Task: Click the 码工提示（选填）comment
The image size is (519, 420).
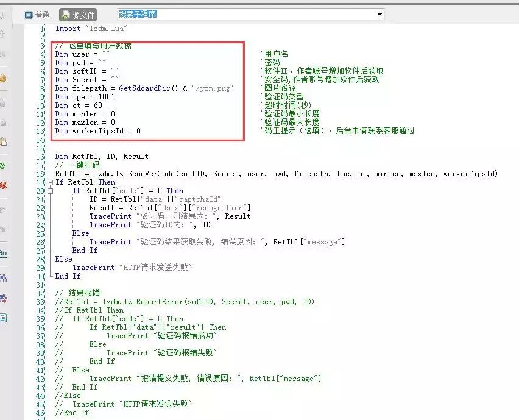Action: click(337, 131)
